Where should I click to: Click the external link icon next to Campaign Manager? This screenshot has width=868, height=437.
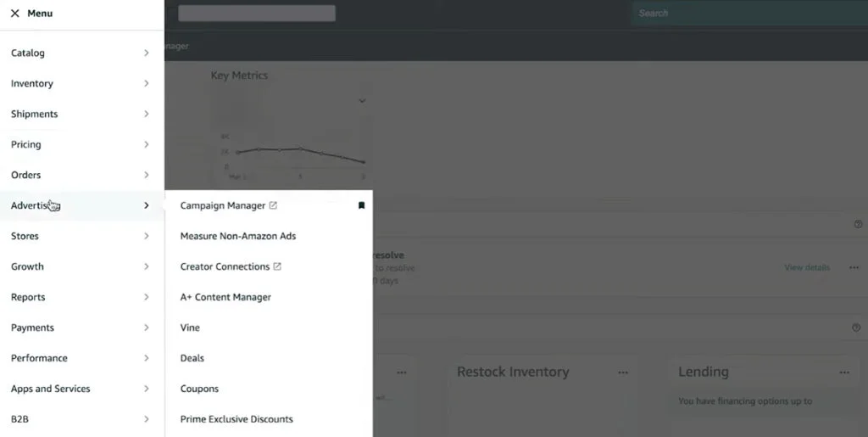pos(273,205)
